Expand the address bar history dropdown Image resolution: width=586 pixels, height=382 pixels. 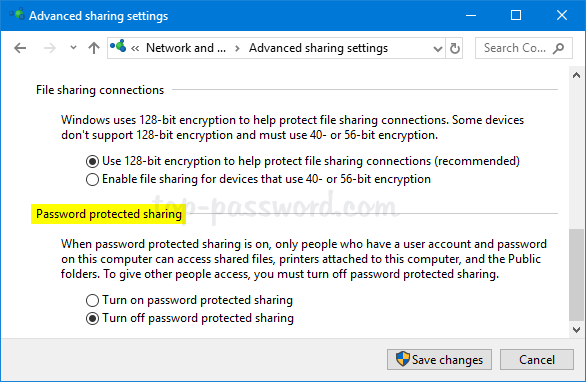click(438, 49)
